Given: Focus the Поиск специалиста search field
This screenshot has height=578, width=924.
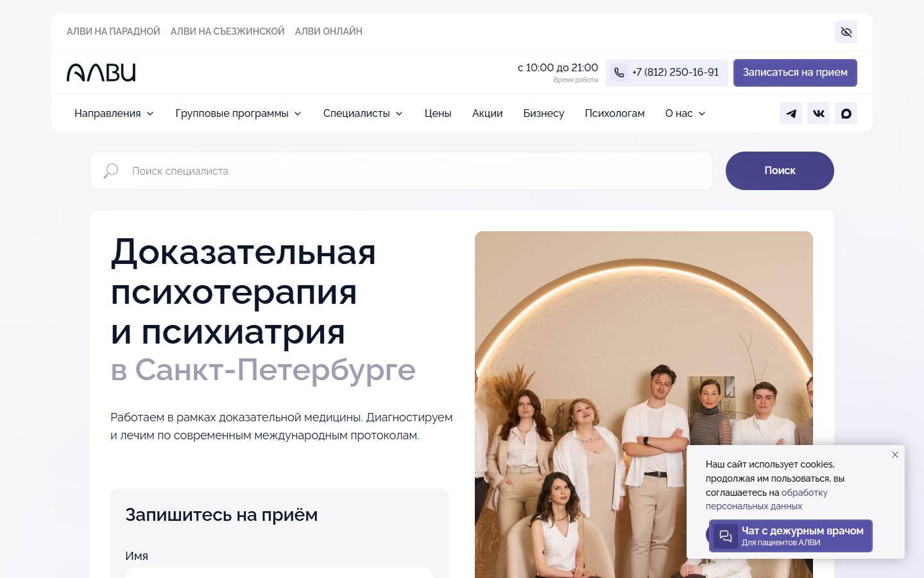Looking at the screenshot, I should click(401, 171).
